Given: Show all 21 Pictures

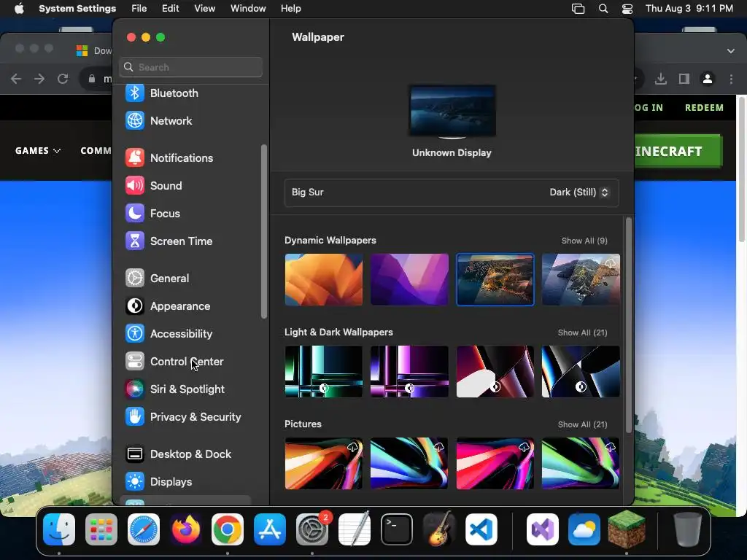Looking at the screenshot, I should tap(582, 424).
